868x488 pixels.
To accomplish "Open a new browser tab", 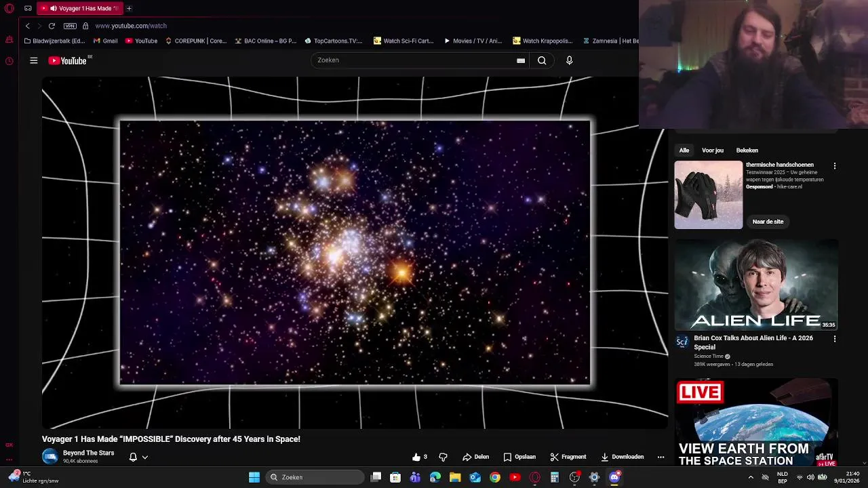I will [x=129, y=8].
